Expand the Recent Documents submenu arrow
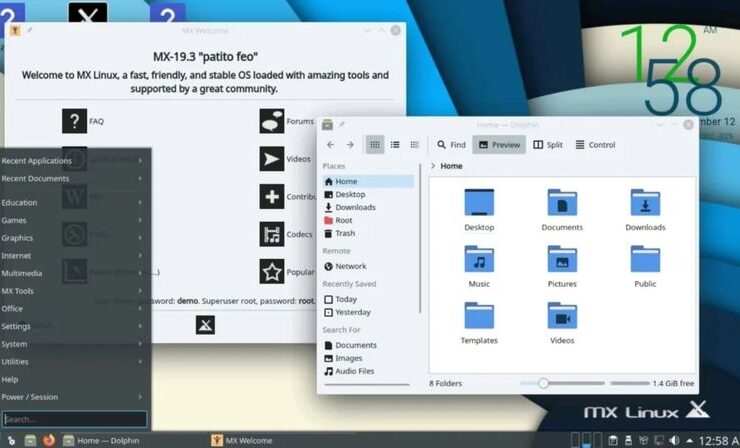Image resolution: width=740 pixels, height=448 pixels. pos(140,178)
